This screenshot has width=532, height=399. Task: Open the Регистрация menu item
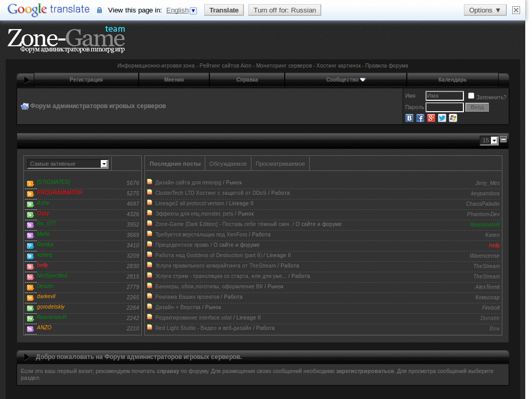pos(86,79)
